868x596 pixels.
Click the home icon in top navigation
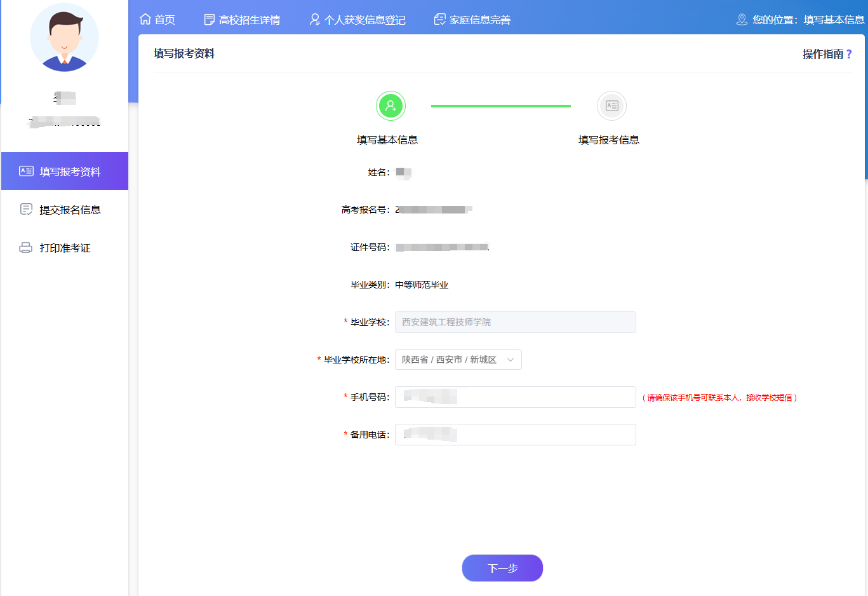pos(145,20)
